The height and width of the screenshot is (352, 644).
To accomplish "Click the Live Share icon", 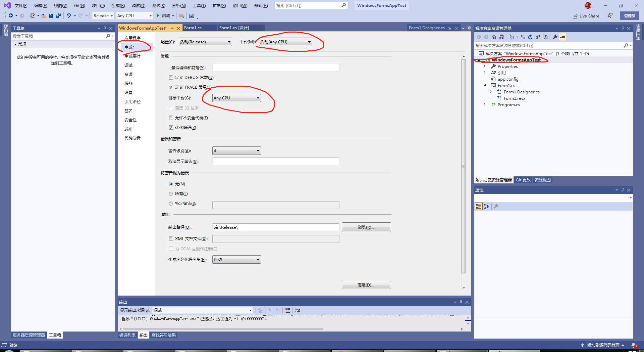I will point(575,16).
